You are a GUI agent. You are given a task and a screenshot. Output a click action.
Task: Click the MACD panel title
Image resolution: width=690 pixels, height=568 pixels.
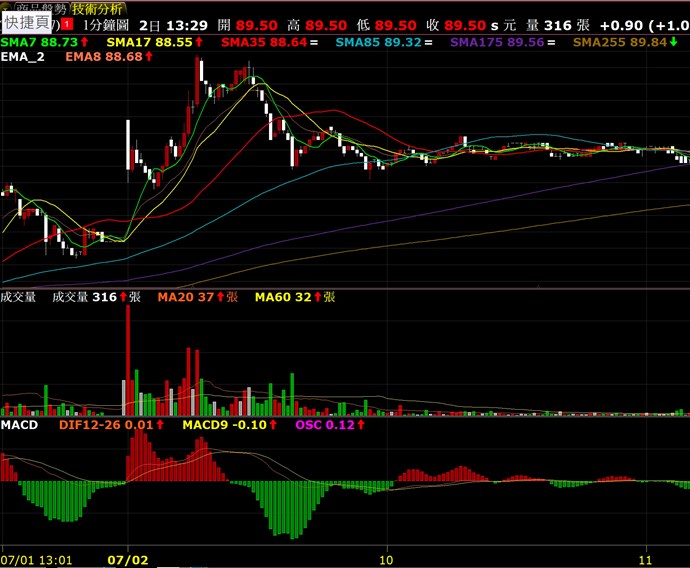(x=20, y=425)
